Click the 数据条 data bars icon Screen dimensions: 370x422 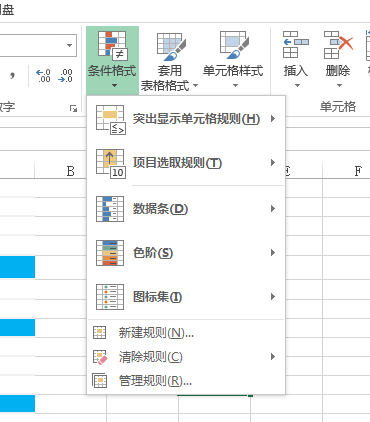[x=110, y=209]
